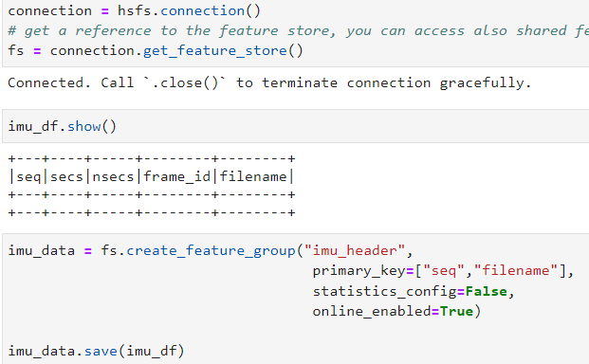Select the imu_df.show() code cell
589x364 pixels.
[x=296, y=126]
